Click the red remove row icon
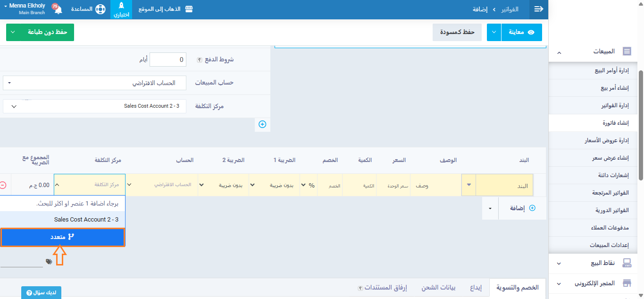Screen dimensions: 644x299 point(3,185)
